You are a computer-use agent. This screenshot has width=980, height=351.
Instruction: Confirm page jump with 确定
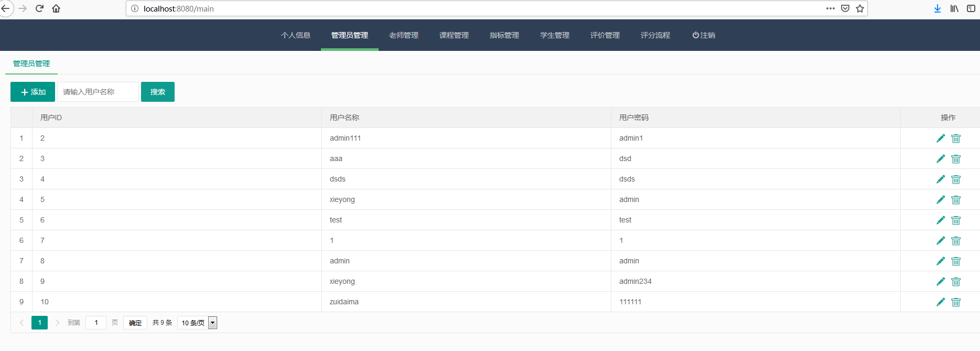(x=135, y=323)
